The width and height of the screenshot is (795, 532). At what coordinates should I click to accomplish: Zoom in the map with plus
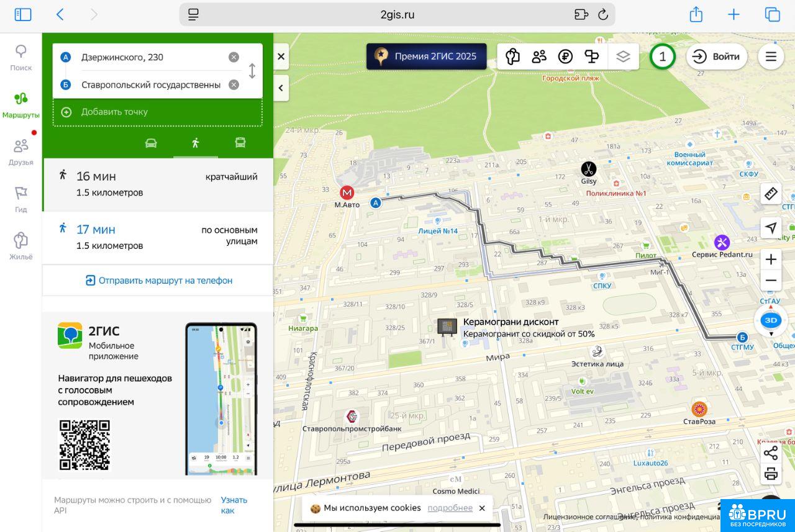(x=771, y=259)
